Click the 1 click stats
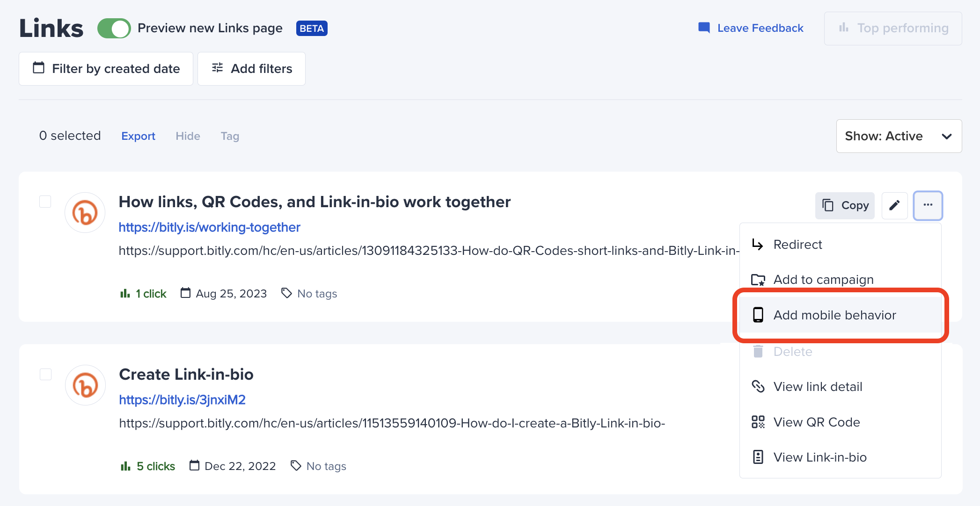 tap(143, 294)
